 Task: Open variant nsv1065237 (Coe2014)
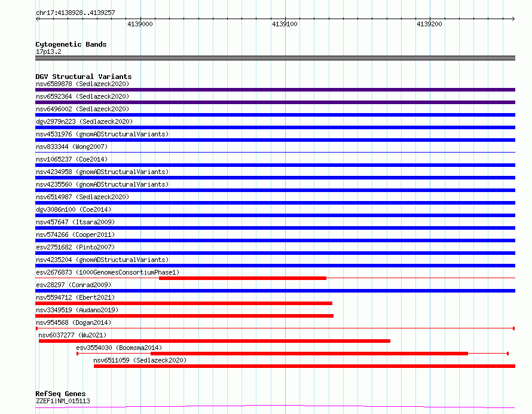tap(72, 159)
